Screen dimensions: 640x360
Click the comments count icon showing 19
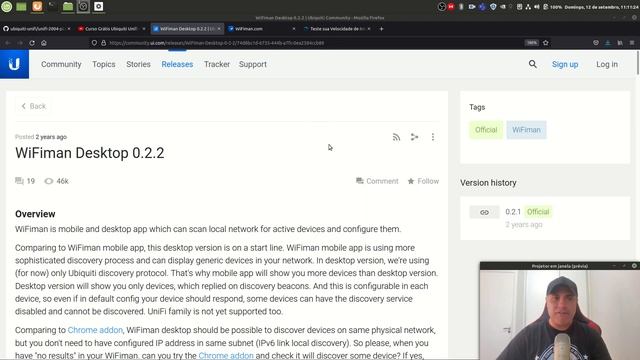pos(19,181)
